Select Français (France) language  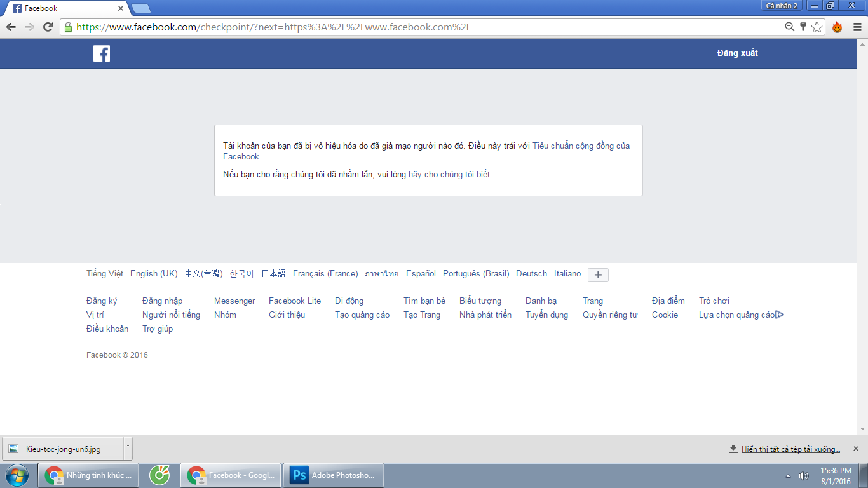[325, 274]
